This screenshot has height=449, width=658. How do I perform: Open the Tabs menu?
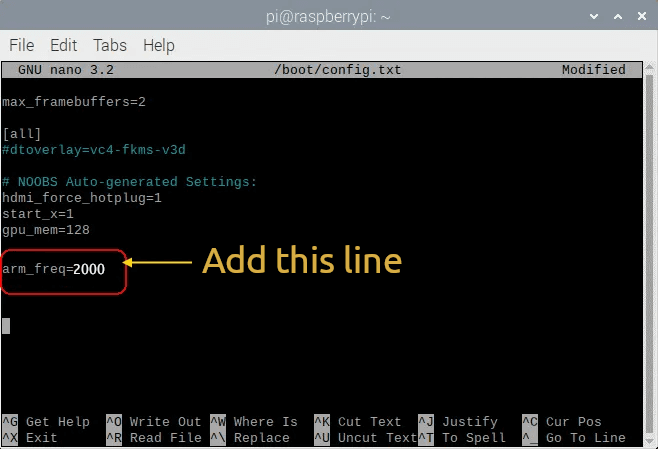[109, 45]
